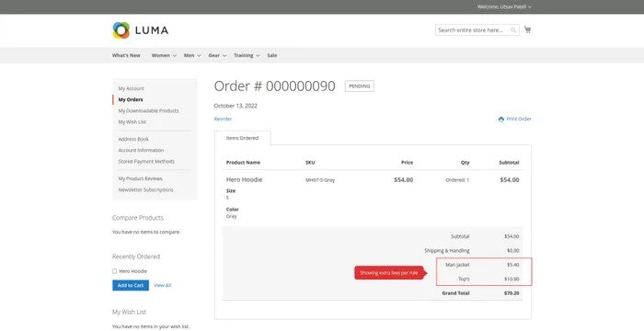Click the Reorder link
This screenshot has width=644, height=331.
point(223,120)
